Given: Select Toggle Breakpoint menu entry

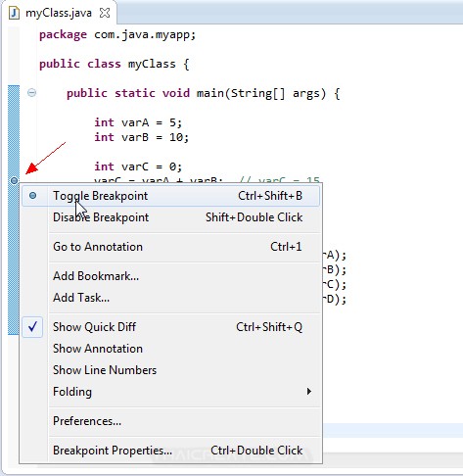Looking at the screenshot, I should pos(170,196).
